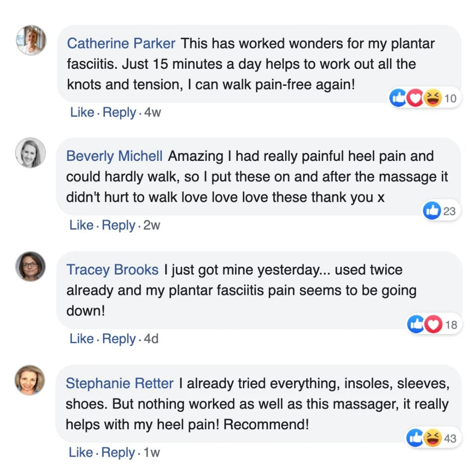
Task: Open Stephanie Retter's profile picture
Action: point(30,380)
